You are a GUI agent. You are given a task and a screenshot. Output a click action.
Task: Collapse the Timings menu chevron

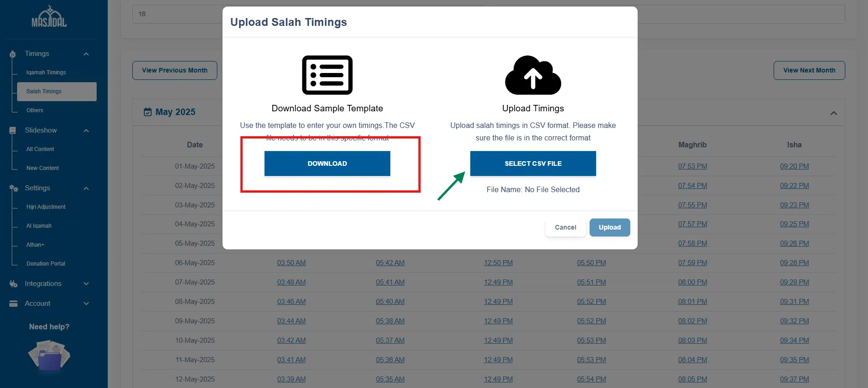[x=86, y=54]
